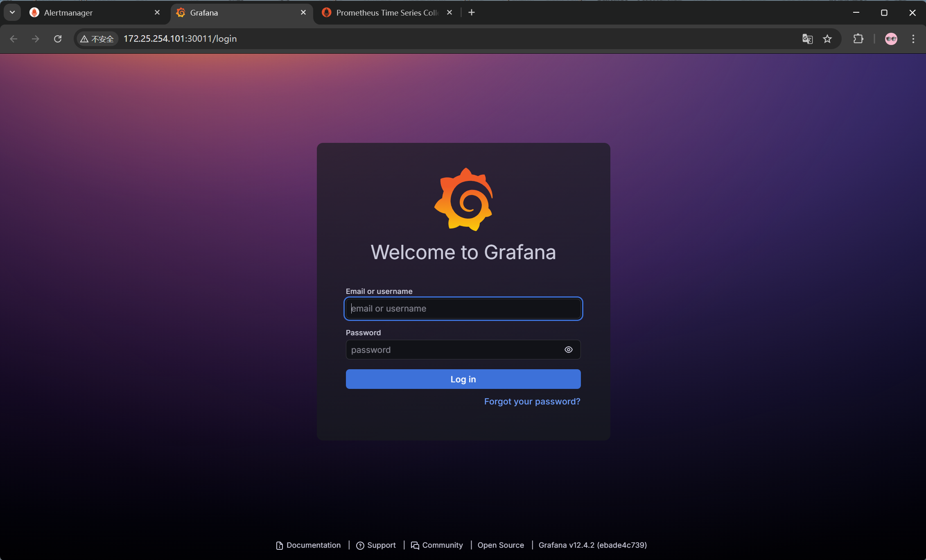Open the Community footer link
Image resolution: width=926 pixels, height=560 pixels.
click(437, 545)
